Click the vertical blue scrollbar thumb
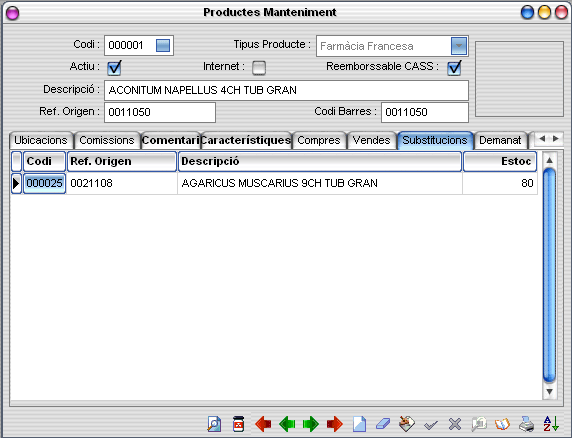Viewport: 572px width, 438px height. click(x=549, y=275)
